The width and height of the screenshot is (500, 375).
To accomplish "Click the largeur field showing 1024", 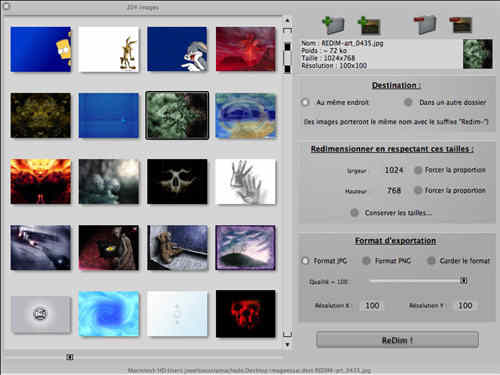I will (x=394, y=170).
